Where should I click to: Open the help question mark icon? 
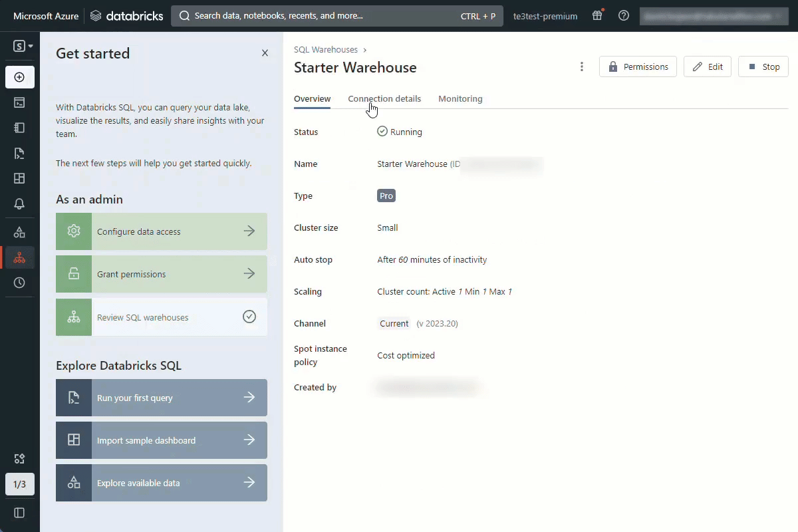[x=624, y=15]
